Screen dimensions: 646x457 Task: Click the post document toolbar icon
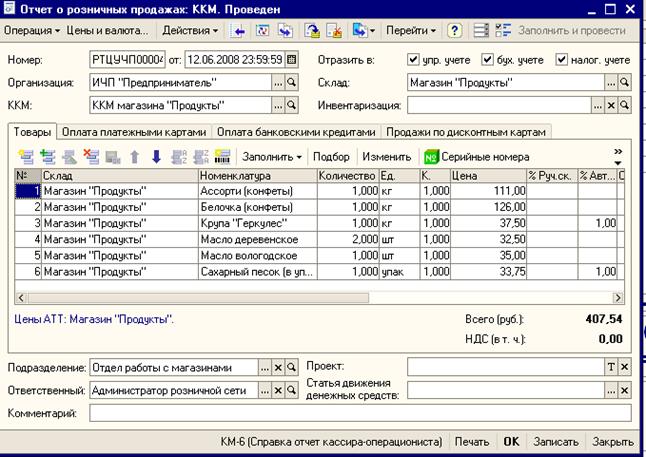click(x=312, y=31)
